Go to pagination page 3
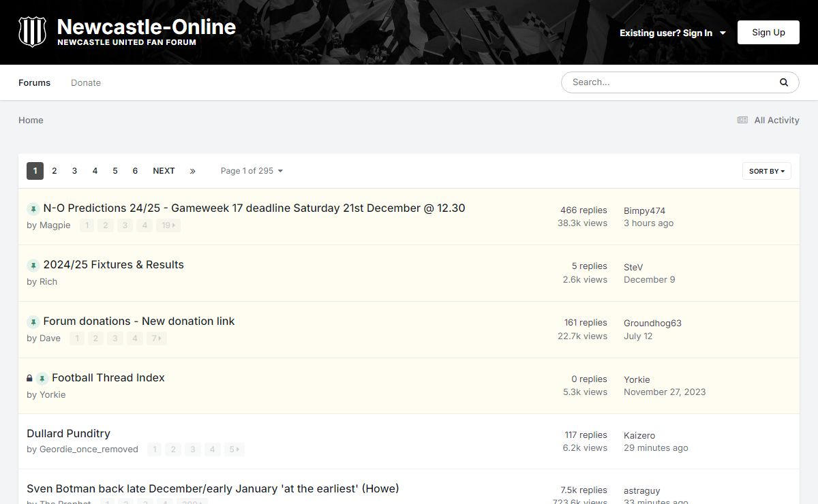Screen dimensions: 818x504 [74, 171]
